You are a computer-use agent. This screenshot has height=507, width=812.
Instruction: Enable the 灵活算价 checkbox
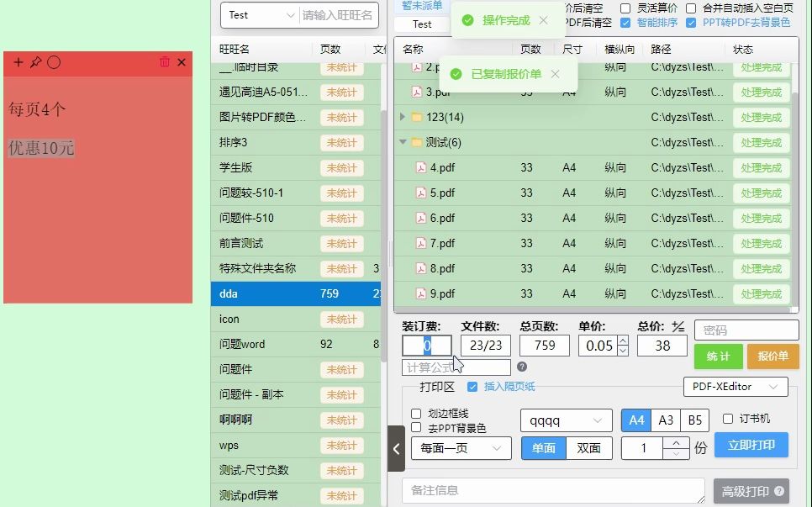coord(625,8)
